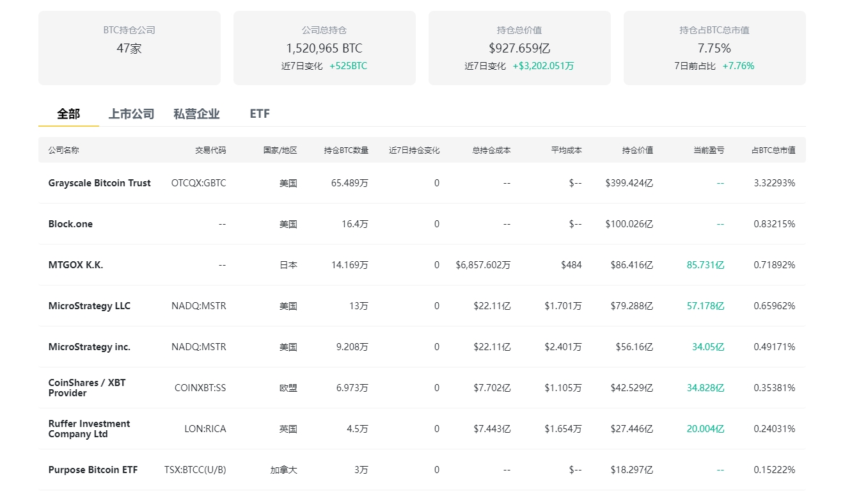Click the 公司名称 column header
868x491 pixels.
64,150
